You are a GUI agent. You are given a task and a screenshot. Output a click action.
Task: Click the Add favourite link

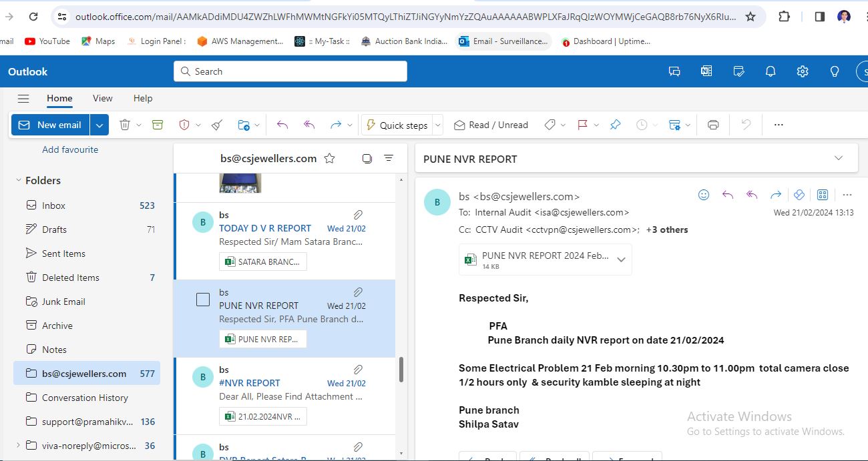pos(70,149)
